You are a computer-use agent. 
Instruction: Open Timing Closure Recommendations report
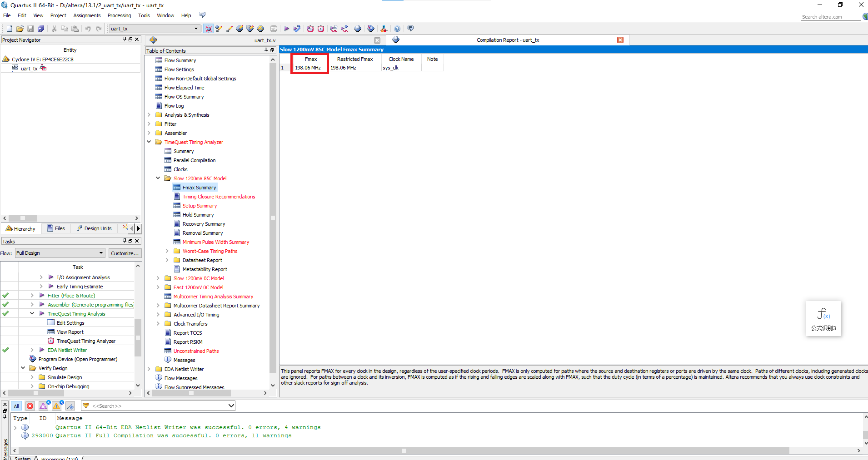pos(219,197)
